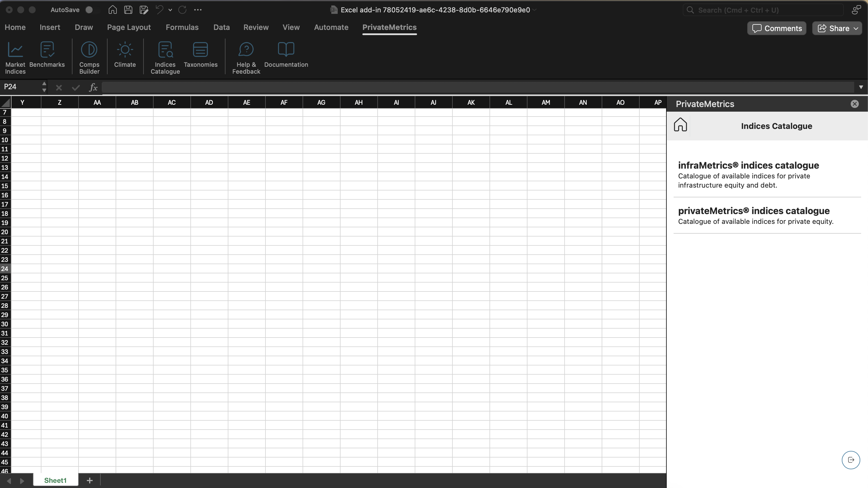Viewport: 868px width, 488px height.
Task: Go to task pane home
Action: pyautogui.click(x=680, y=125)
